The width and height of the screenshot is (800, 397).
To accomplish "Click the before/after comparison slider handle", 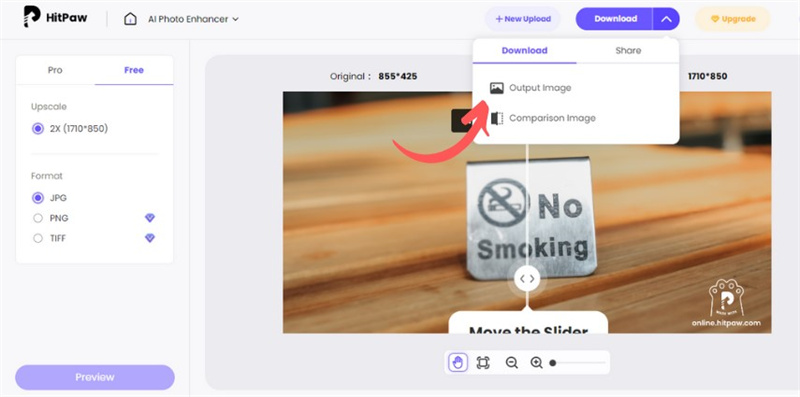I will coord(527,279).
